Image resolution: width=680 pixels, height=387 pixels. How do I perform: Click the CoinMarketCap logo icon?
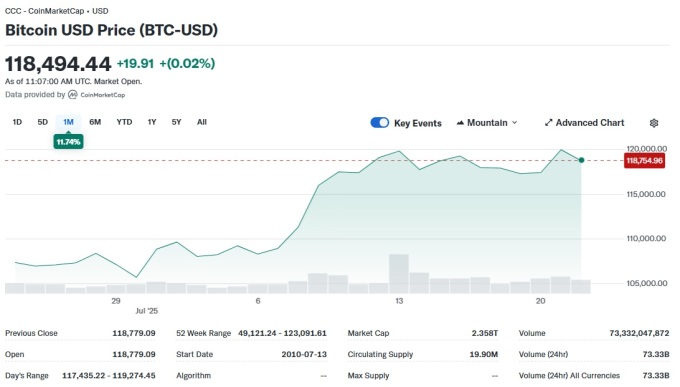point(73,95)
